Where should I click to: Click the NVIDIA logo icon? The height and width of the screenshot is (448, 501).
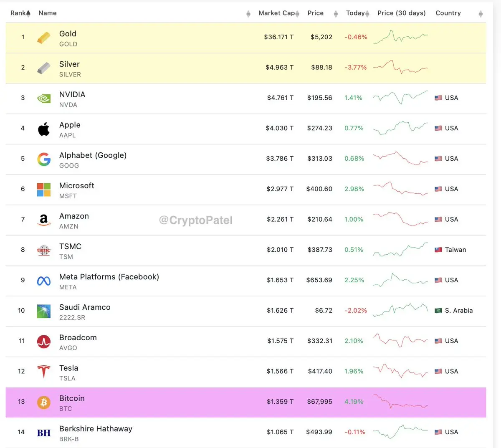(x=44, y=99)
